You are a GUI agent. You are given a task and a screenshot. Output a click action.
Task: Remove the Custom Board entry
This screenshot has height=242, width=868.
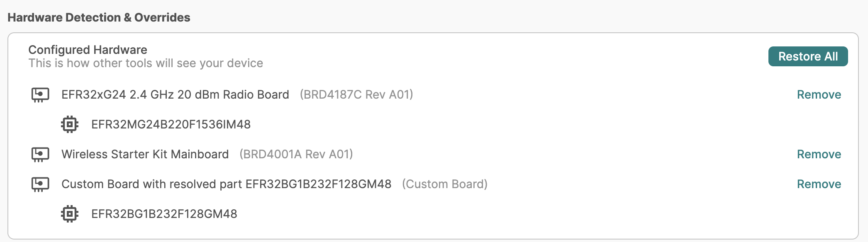tap(819, 184)
